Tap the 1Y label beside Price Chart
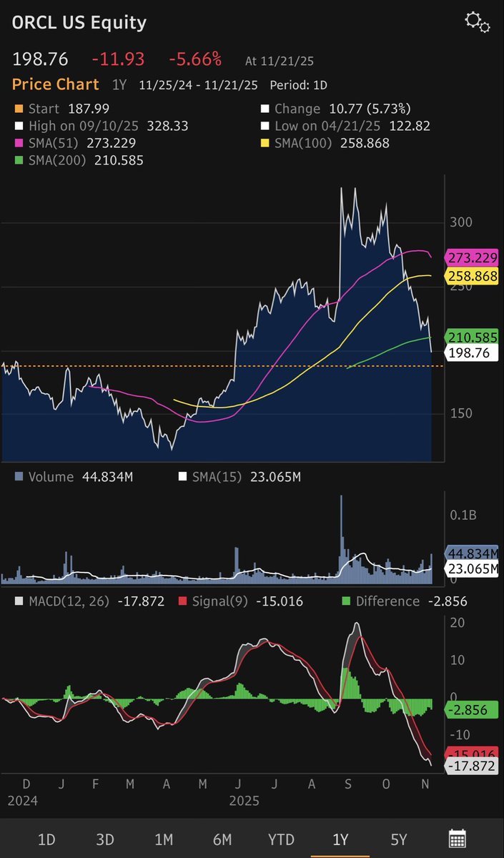Screen dimensions: 504x858 tap(120, 85)
